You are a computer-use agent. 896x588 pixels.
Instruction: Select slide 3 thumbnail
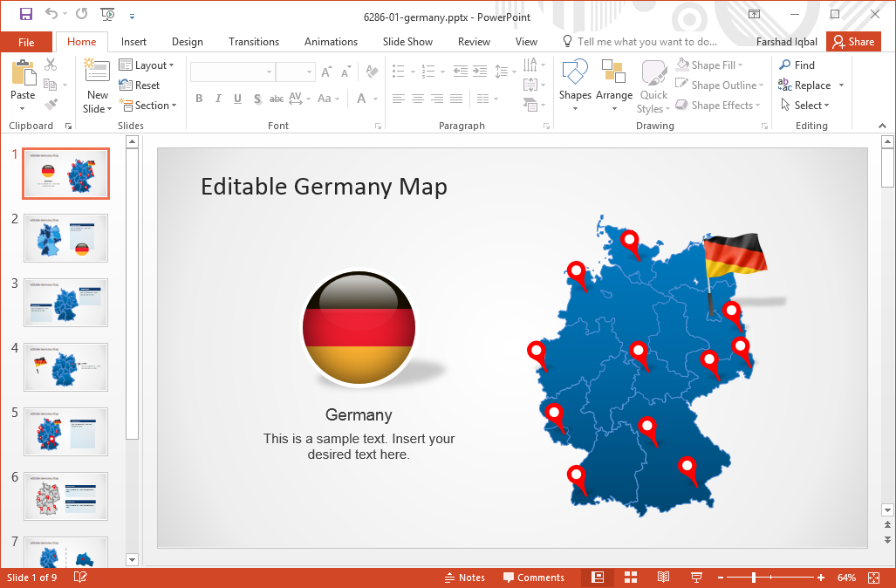[x=65, y=302]
